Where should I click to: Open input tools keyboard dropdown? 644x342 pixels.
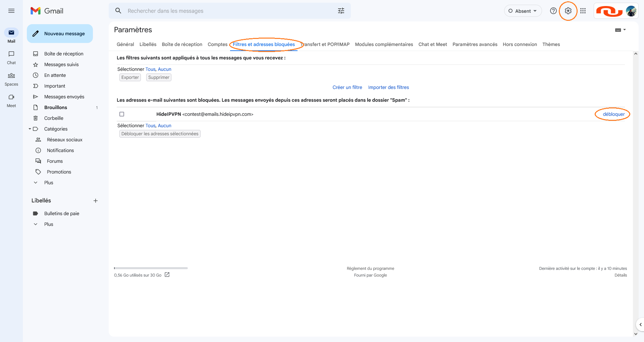[x=621, y=30]
